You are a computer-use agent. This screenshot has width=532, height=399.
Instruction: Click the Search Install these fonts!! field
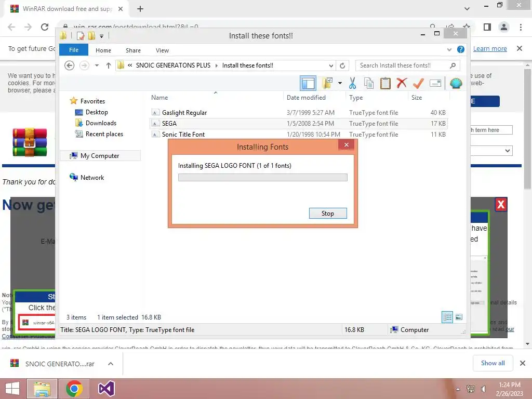tap(404, 65)
